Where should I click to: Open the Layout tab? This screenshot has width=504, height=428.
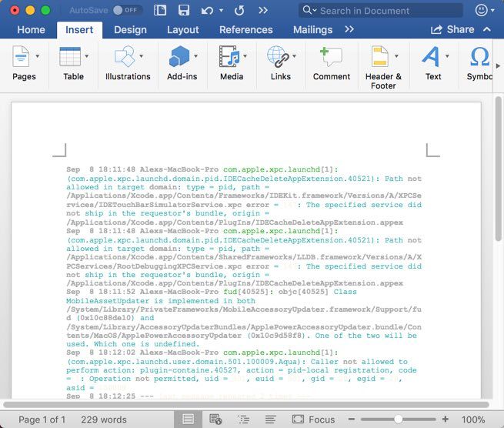click(x=183, y=30)
